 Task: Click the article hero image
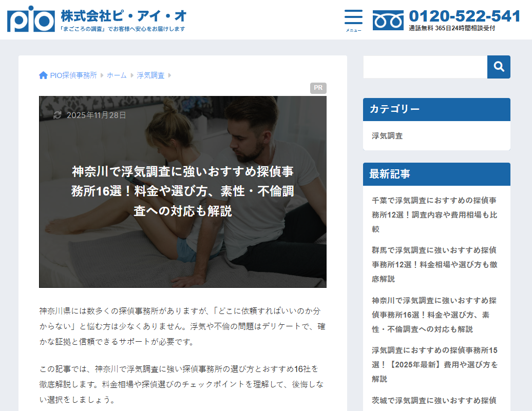tap(182, 246)
